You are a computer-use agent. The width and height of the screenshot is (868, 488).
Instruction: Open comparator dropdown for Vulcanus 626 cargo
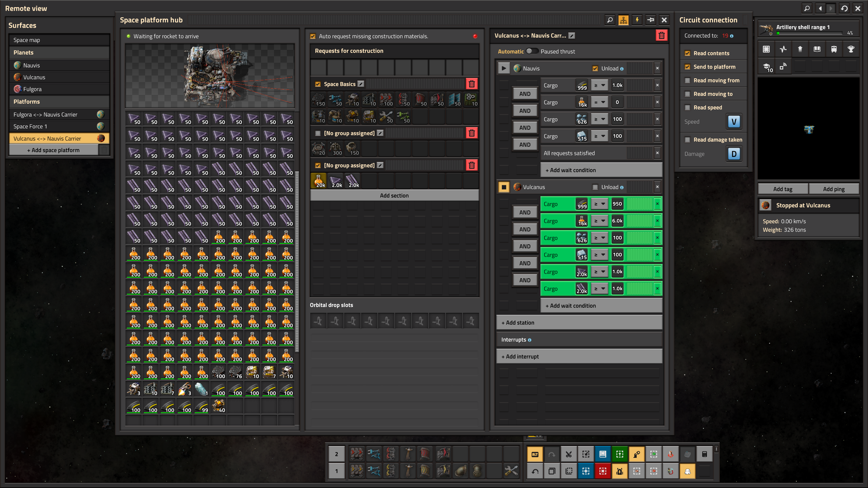pos(599,238)
